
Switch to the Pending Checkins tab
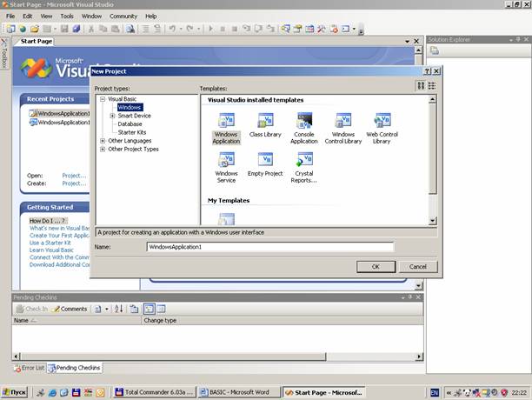[x=75, y=368]
